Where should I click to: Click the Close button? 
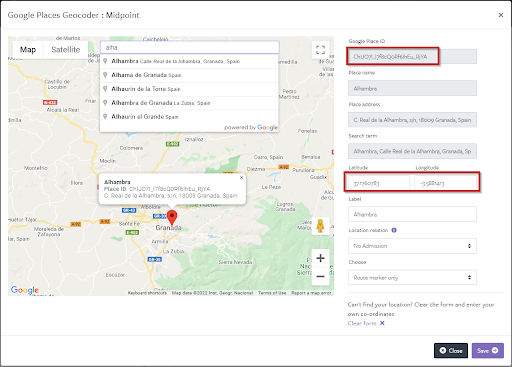(451, 351)
